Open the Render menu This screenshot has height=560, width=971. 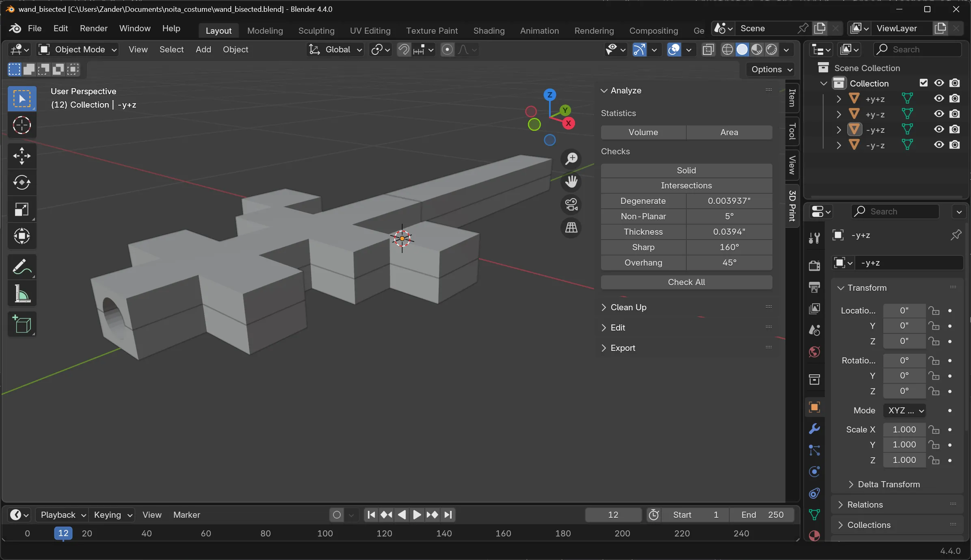93,28
